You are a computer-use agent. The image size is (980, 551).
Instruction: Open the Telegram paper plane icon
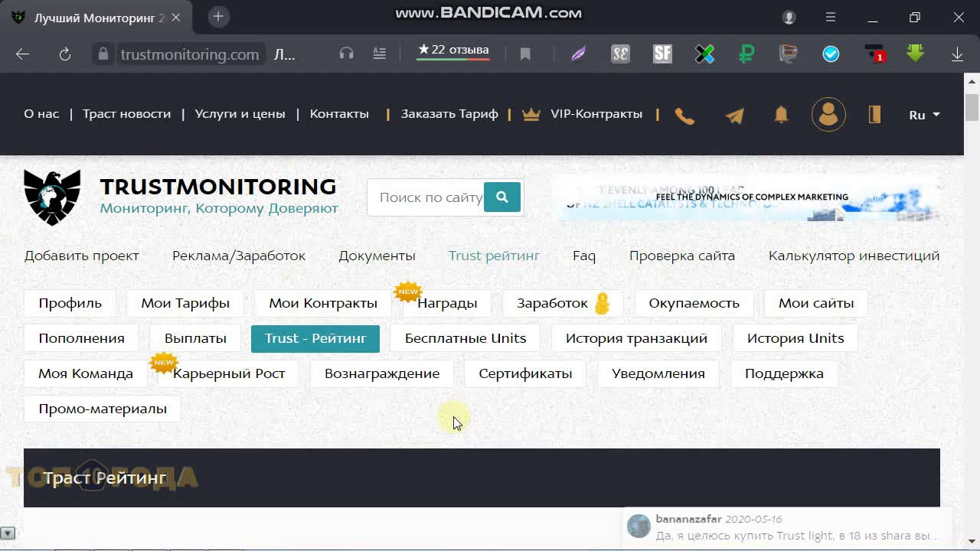pyautogui.click(x=734, y=116)
